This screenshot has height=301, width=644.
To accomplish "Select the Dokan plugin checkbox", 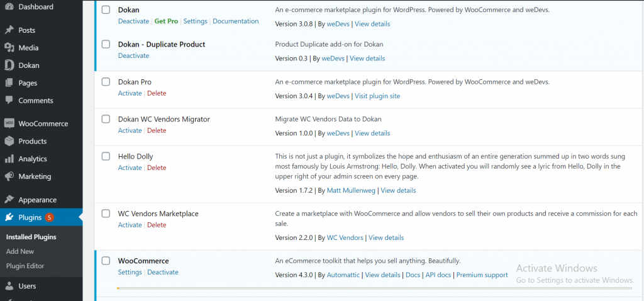I will pos(106,9).
